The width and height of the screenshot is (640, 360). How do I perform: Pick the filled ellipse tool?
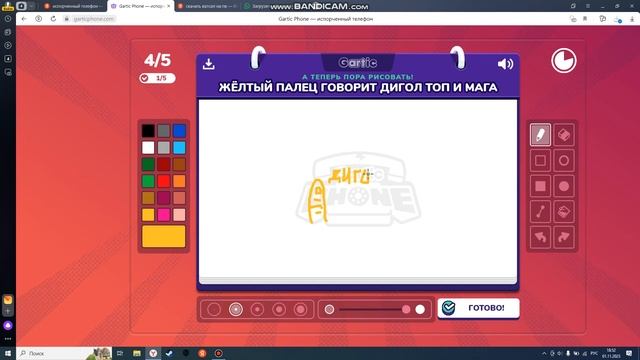[564, 186]
